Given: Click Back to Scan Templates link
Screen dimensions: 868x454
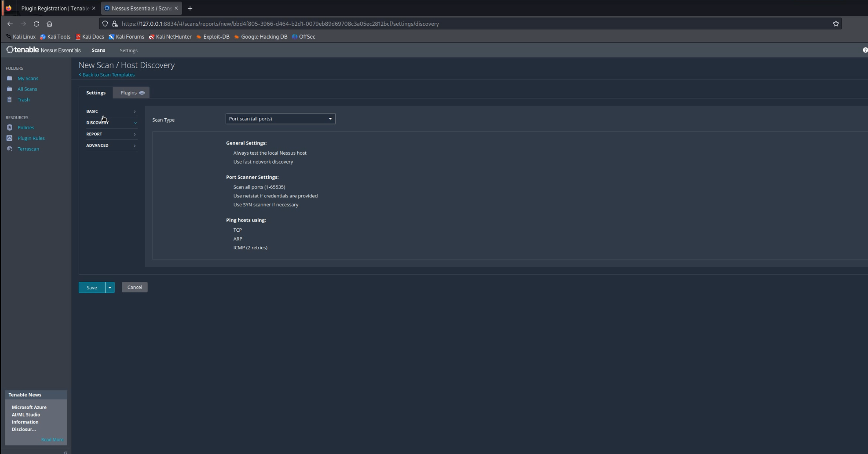Looking at the screenshot, I should point(108,75).
